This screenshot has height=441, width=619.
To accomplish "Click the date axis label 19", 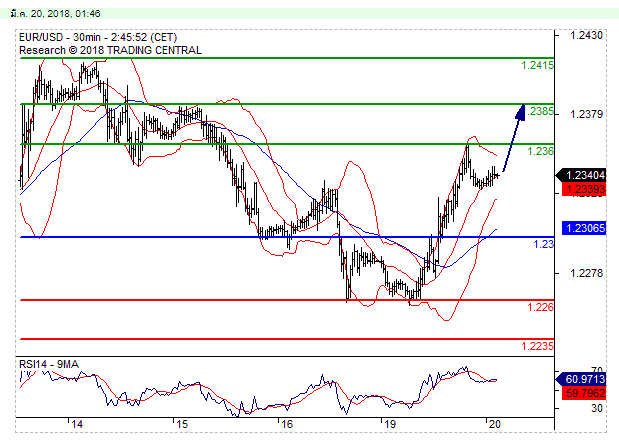I will [390, 424].
